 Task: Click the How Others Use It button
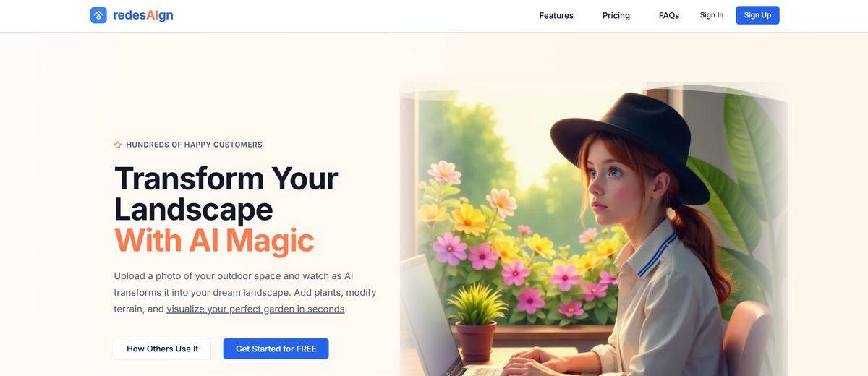(x=162, y=349)
